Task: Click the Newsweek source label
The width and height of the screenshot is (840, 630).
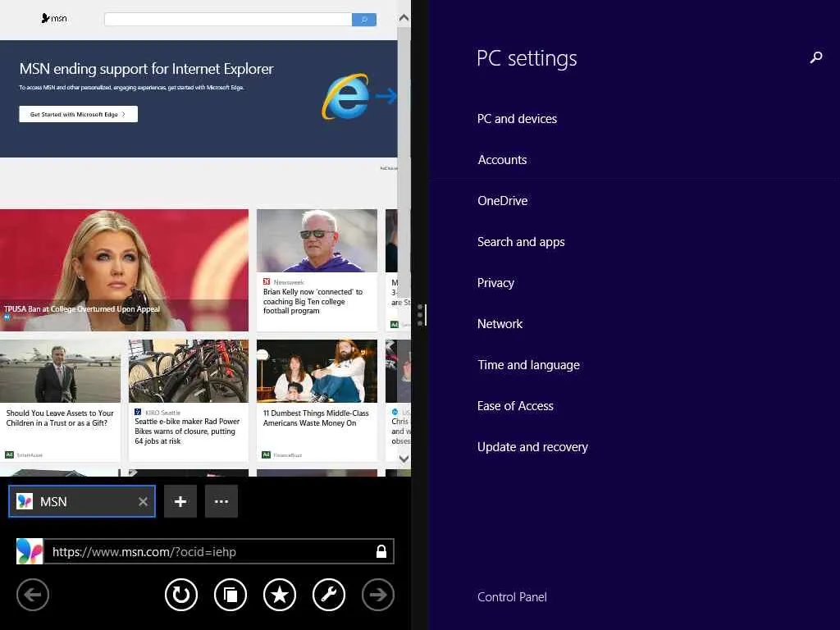Action: pos(289,282)
